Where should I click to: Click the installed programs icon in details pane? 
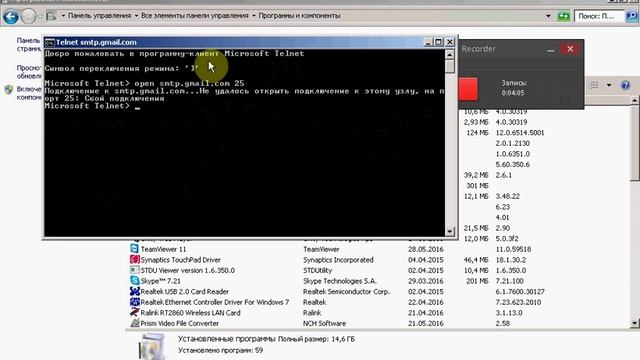(x=152, y=346)
